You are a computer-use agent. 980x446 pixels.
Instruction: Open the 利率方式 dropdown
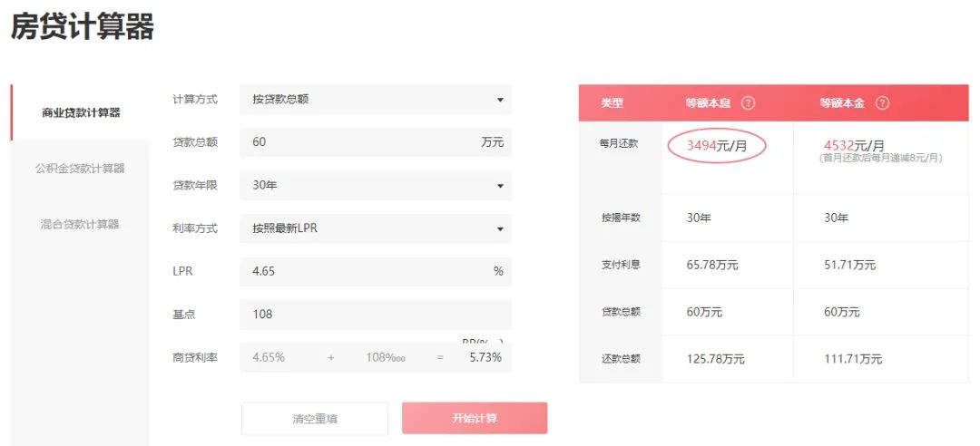(376, 228)
